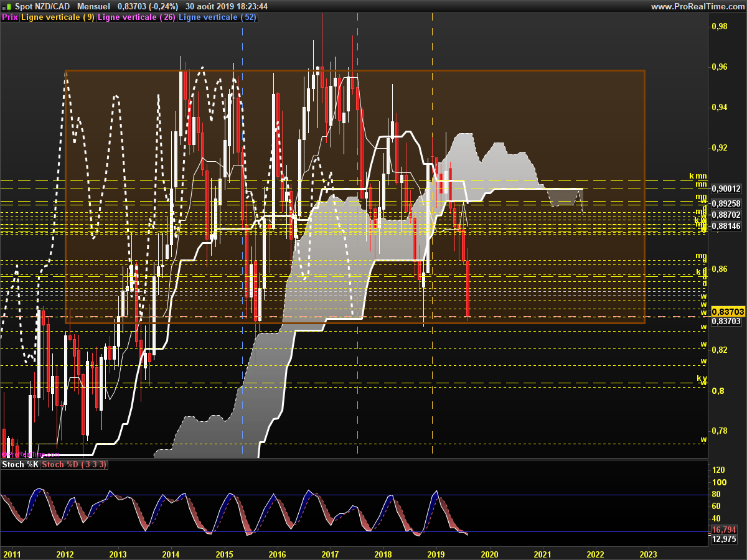Screen dimensions: 747x560
Task: Open the www.ProRealTime.com link
Action: point(697,6)
